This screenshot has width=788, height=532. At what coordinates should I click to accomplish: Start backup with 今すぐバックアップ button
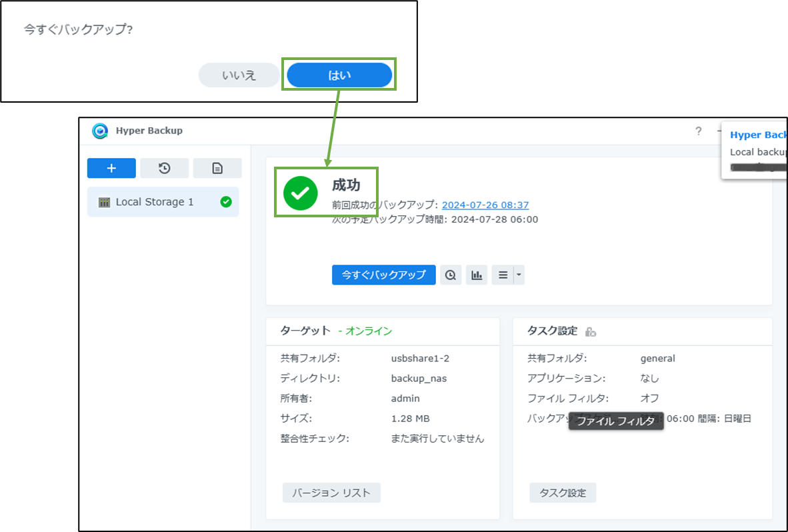pyautogui.click(x=383, y=275)
